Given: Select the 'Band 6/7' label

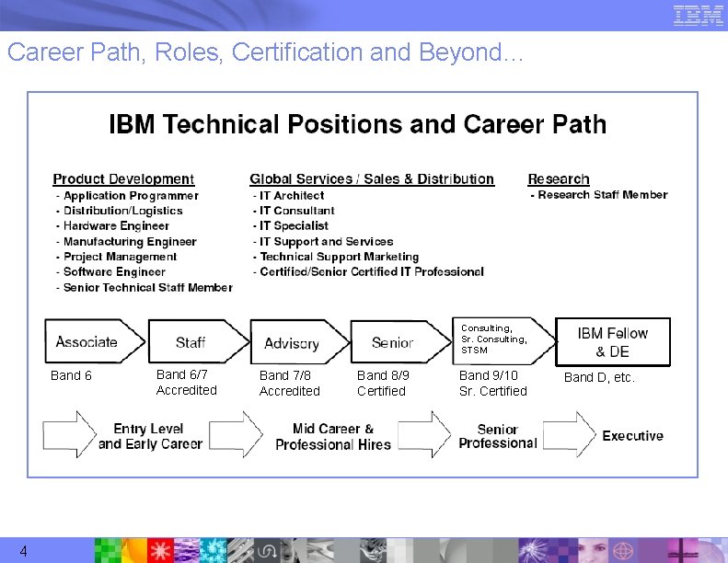Looking at the screenshot, I should 182,374.
